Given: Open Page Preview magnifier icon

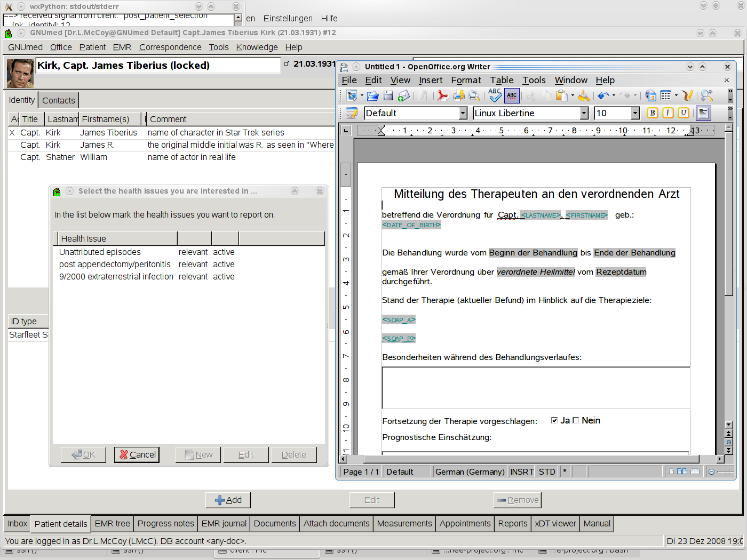Looking at the screenshot, I should [474, 95].
